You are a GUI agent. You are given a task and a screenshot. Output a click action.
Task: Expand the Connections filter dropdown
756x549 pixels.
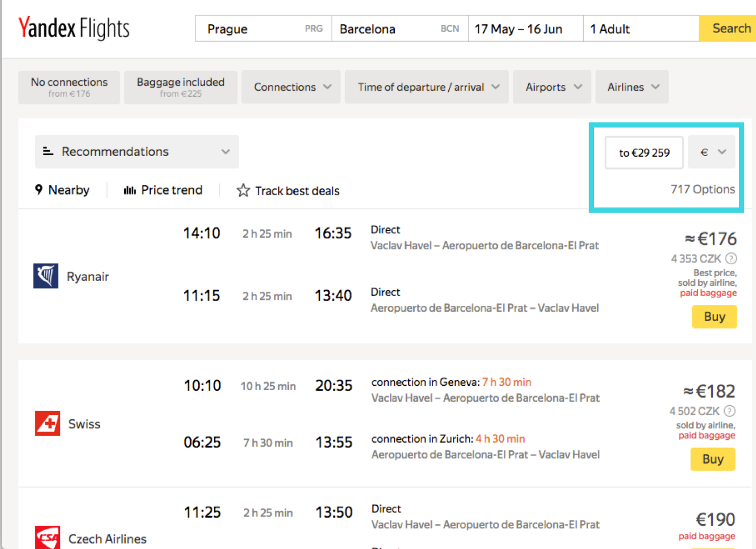pyautogui.click(x=291, y=87)
